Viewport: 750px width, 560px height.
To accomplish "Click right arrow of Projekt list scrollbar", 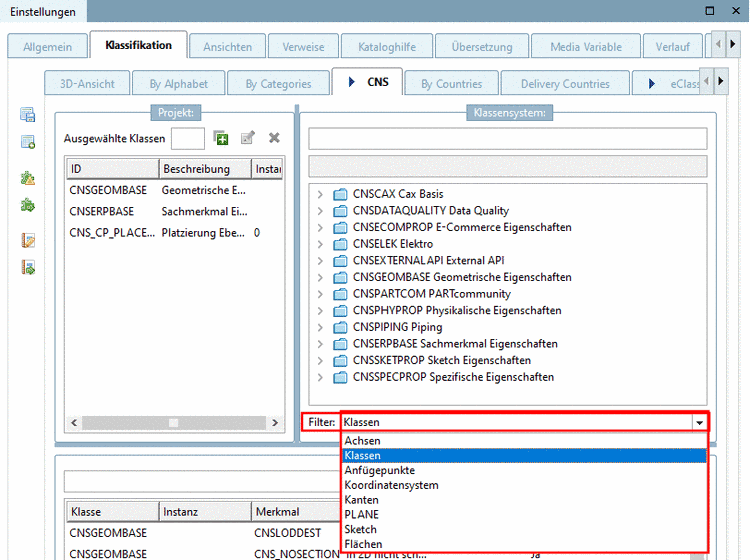I will pyautogui.click(x=275, y=423).
